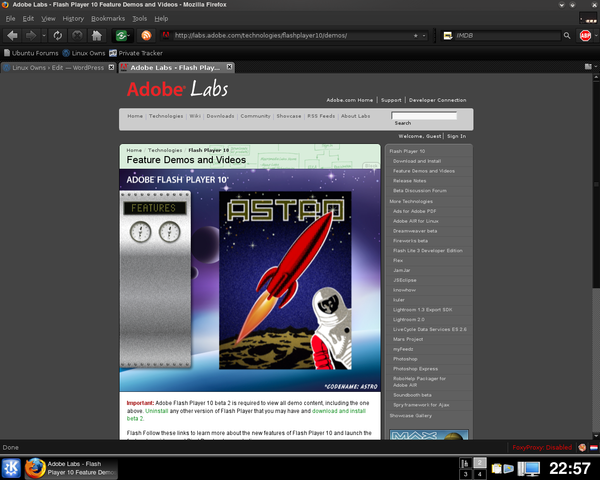Open the Tools menu
The image size is (600, 480).
coord(140,18)
